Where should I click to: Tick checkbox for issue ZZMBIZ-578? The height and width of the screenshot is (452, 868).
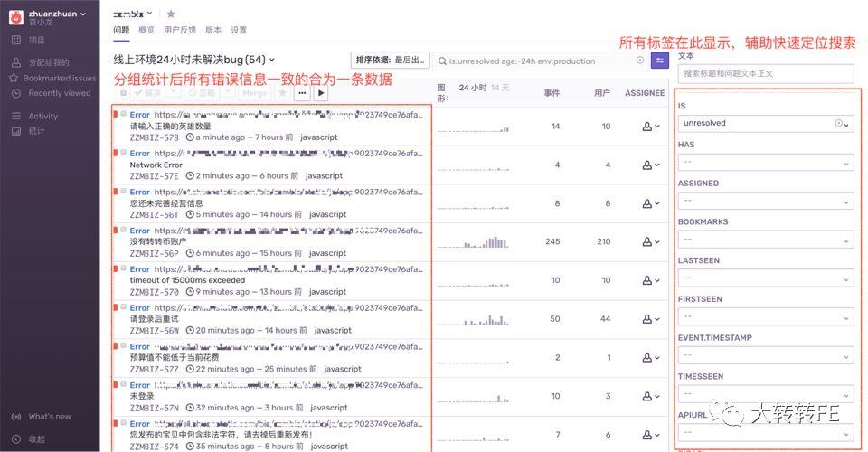click(124, 113)
